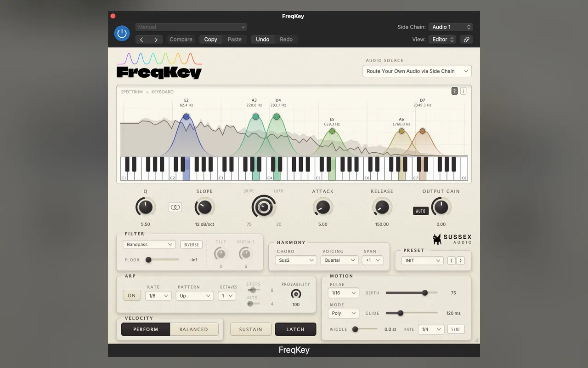
Task: Adjust the Motion Depth slider
Action: pyautogui.click(x=412, y=293)
